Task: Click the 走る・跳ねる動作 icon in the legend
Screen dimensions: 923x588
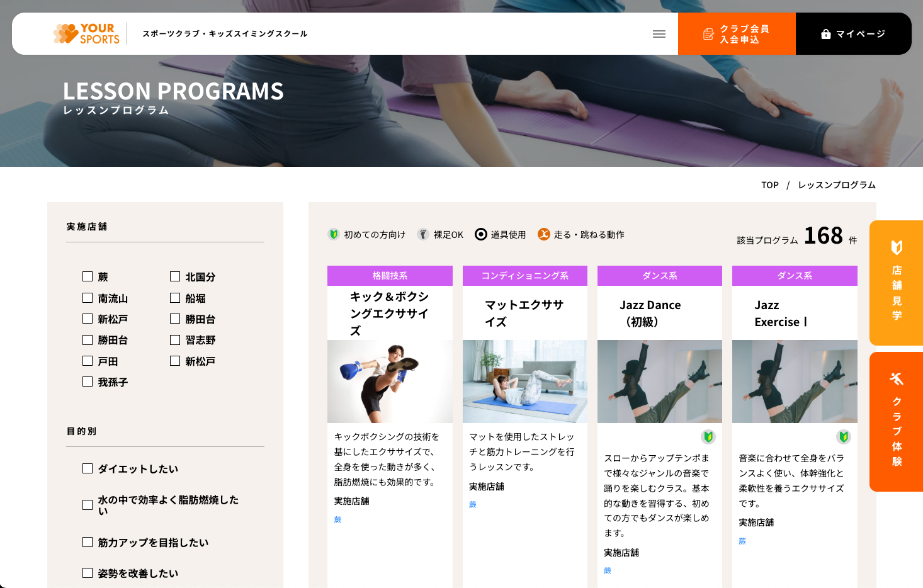Action: point(544,234)
